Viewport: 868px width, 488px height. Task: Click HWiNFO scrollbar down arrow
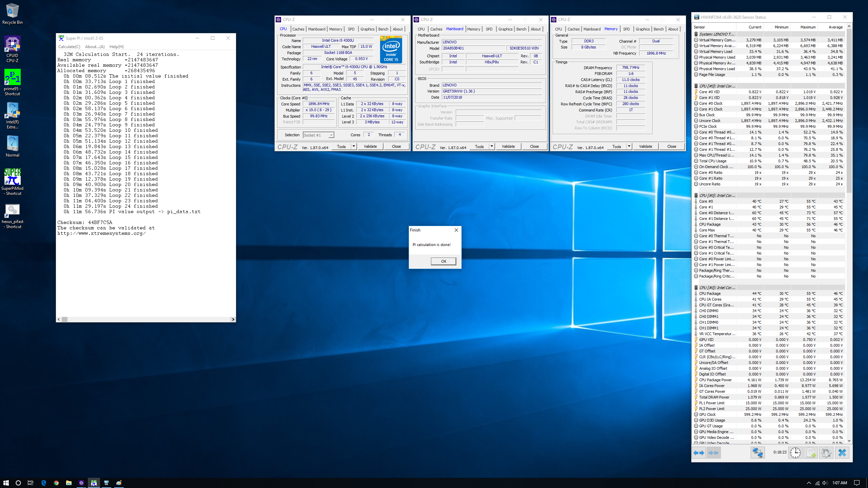849,441
